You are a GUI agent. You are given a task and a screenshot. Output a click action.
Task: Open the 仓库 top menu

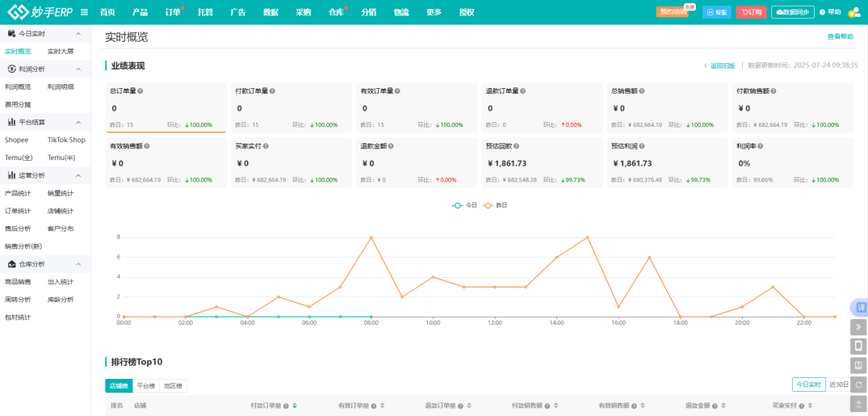coord(336,12)
